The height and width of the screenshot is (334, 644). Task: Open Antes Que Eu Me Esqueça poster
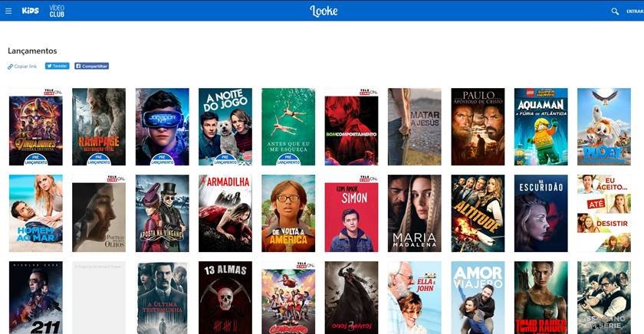288,127
